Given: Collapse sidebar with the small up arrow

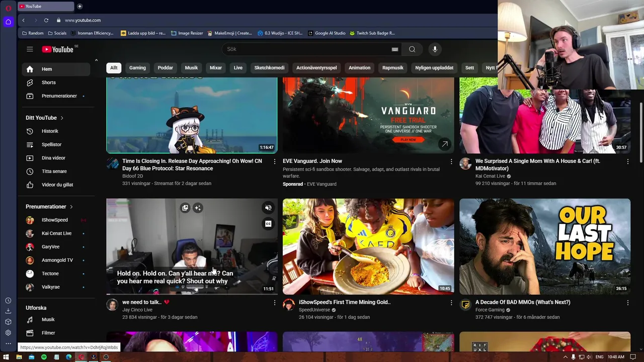Looking at the screenshot, I should click(96, 60).
